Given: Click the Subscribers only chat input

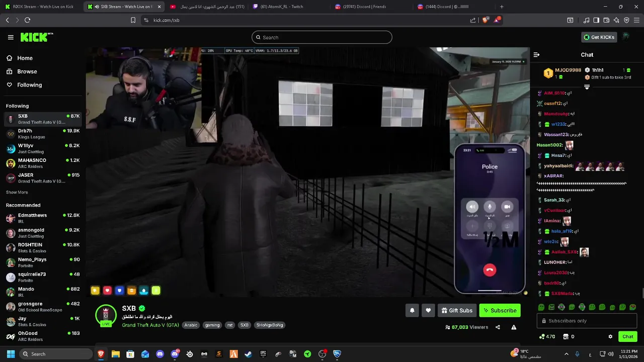Looking at the screenshot, I should [587, 321].
